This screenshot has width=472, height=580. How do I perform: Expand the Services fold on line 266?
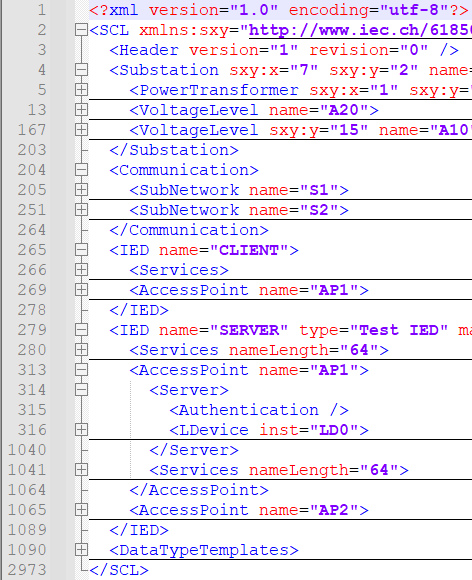tap(81, 270)
